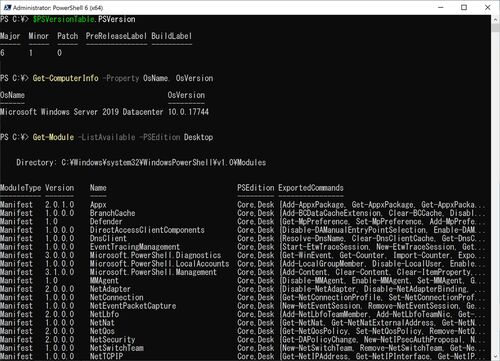This screenshot has width=500, height=361.
Task: Click the DirectAccessClientComponents module name
Action: [147, 230]
